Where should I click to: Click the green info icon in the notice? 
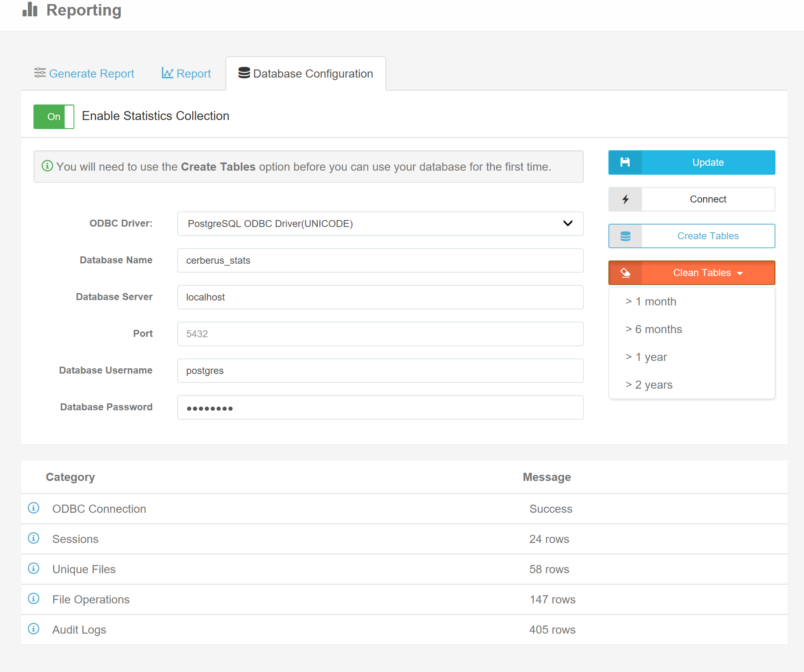[47, 166]
